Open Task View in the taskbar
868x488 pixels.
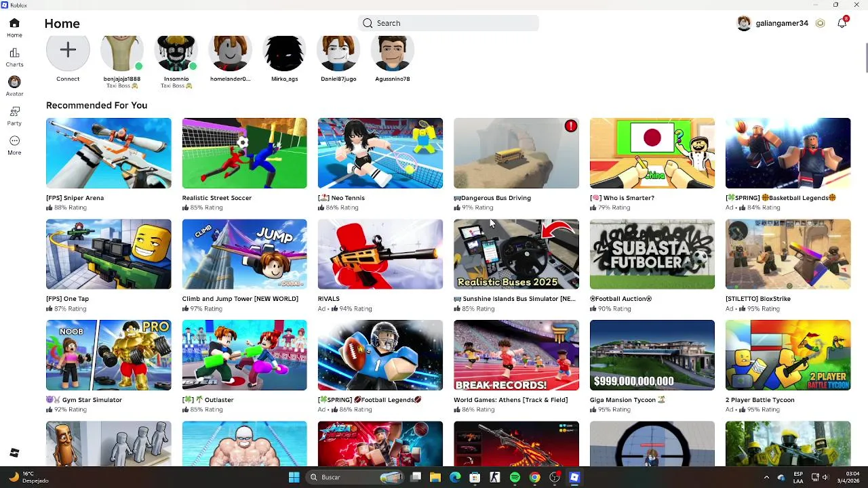tap(416, 477)
